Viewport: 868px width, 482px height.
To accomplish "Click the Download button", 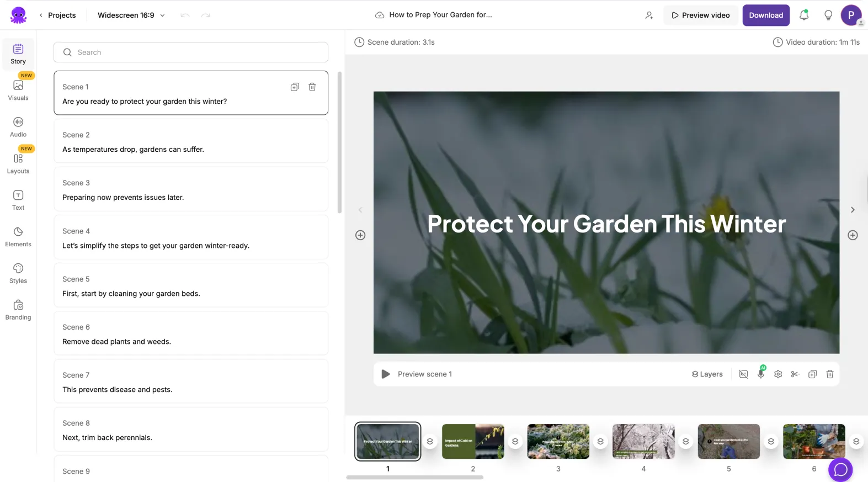I will click(x=765, y=15).
